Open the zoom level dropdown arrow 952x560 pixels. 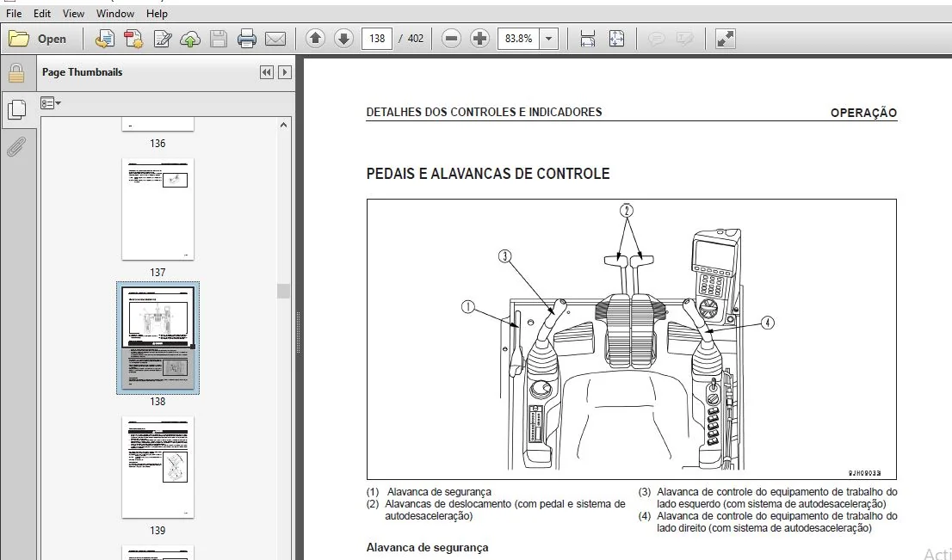549,39
